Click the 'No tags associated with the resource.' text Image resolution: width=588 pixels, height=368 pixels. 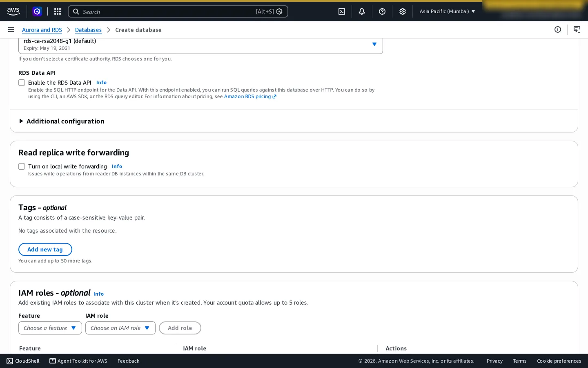(67, 231)
